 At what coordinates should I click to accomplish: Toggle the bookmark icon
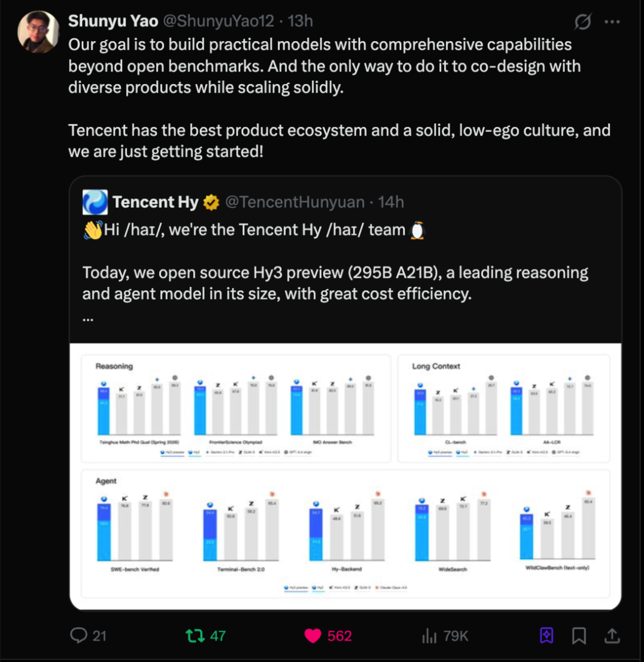click(x=579, y=636)
